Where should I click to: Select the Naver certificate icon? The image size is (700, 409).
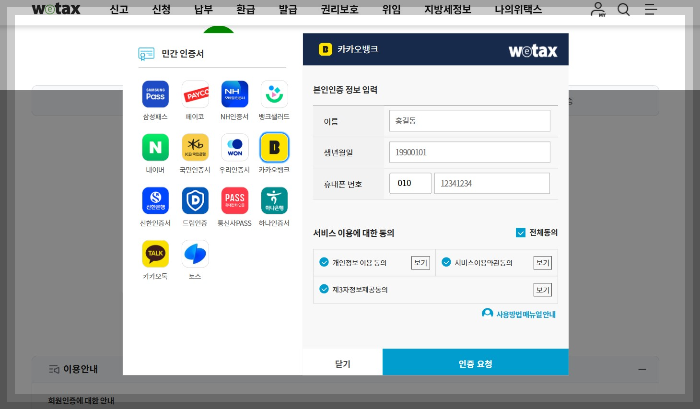click(x=155, y=147)
